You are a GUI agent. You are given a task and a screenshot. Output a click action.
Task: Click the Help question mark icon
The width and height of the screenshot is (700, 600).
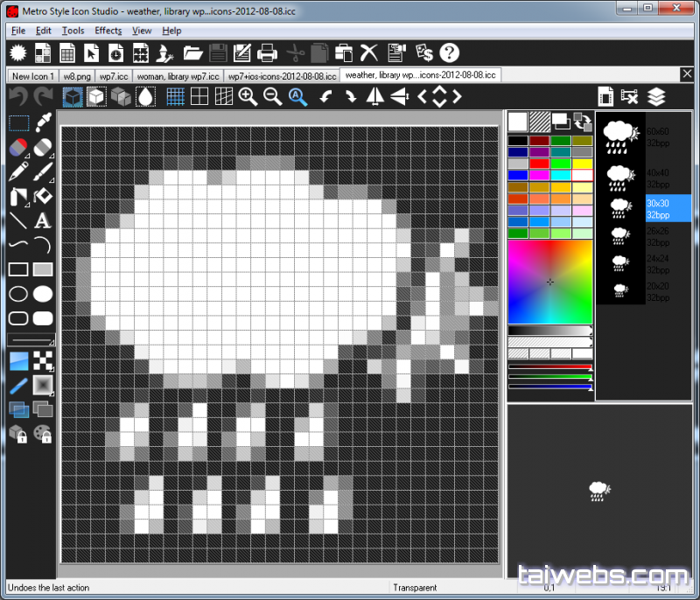tap(450, 53)
